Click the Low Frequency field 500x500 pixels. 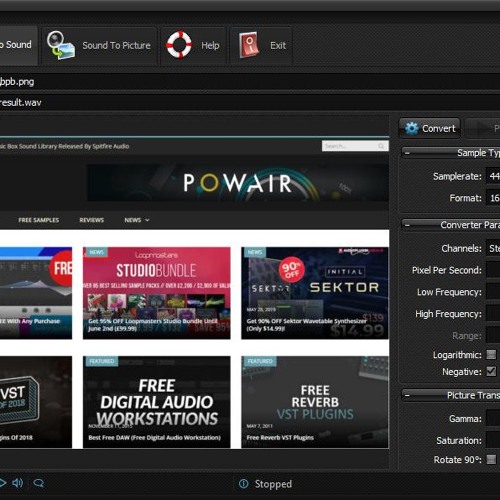click(493, 292)
